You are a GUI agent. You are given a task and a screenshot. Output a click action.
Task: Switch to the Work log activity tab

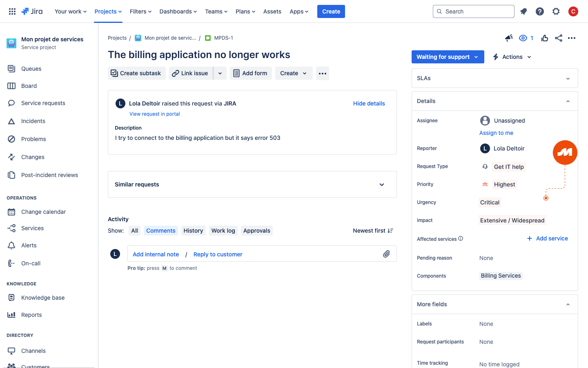[x=223, y=231]
